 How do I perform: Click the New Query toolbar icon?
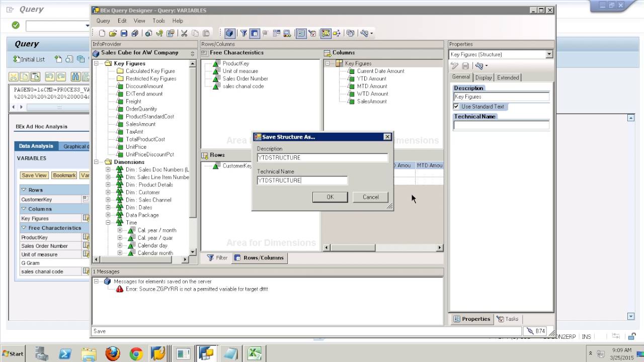coord(102,33)
